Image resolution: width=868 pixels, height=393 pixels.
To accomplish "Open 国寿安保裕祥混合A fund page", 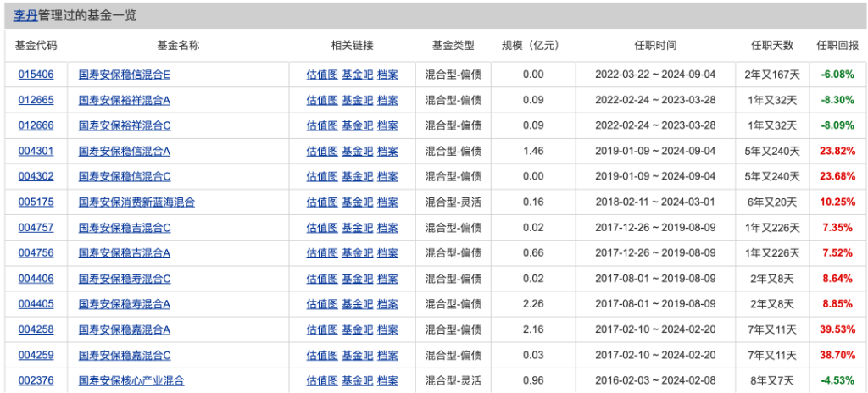I will [x=125, y=100].
